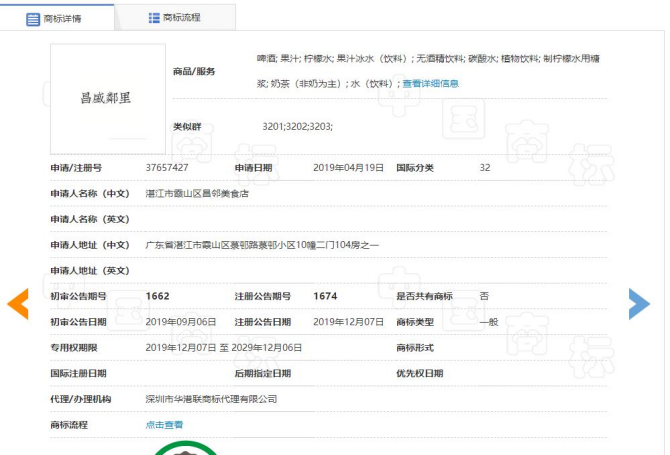This screenshot has height=455, width=670.
Task: Click the application date 2019年04月19日
Action: tap(348, 168)
